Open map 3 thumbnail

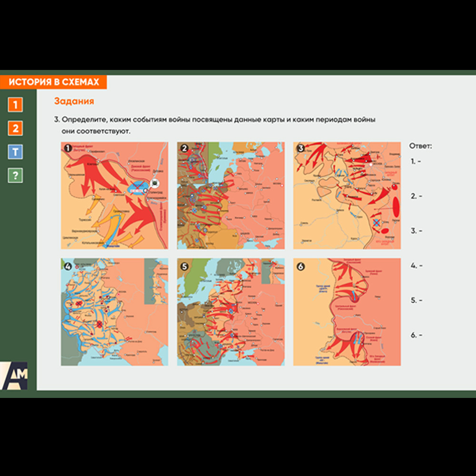tap(347, 195)
